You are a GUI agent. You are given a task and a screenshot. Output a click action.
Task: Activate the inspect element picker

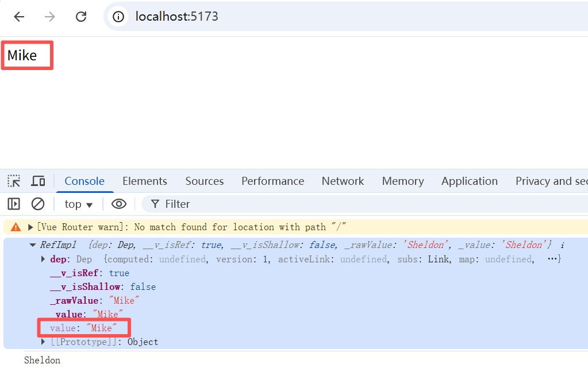pos(14,181)
